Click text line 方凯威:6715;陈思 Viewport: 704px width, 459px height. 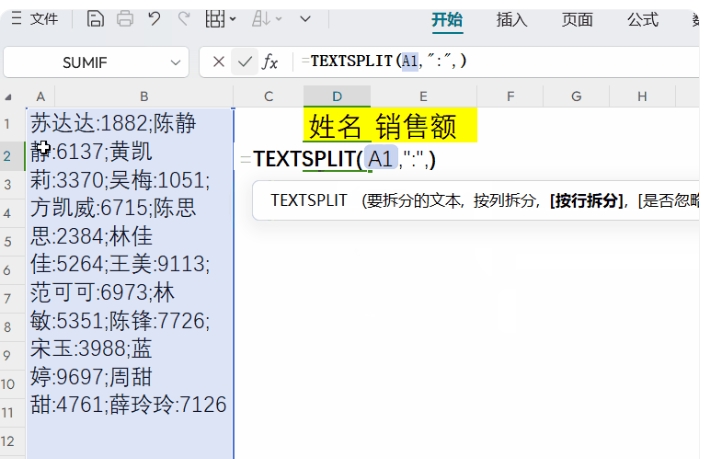[113, 208]
